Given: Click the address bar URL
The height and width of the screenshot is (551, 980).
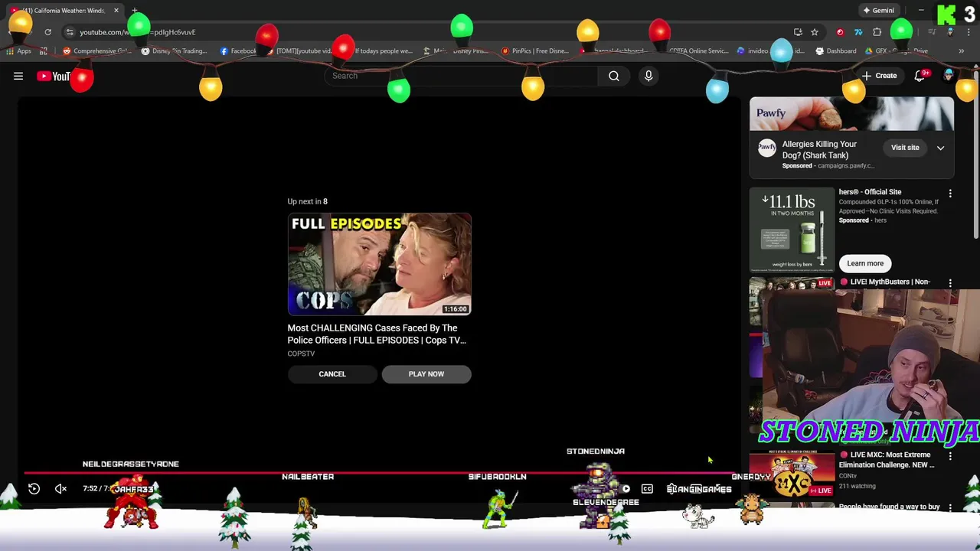Looking at the screenshot, I should click(138, 32).
